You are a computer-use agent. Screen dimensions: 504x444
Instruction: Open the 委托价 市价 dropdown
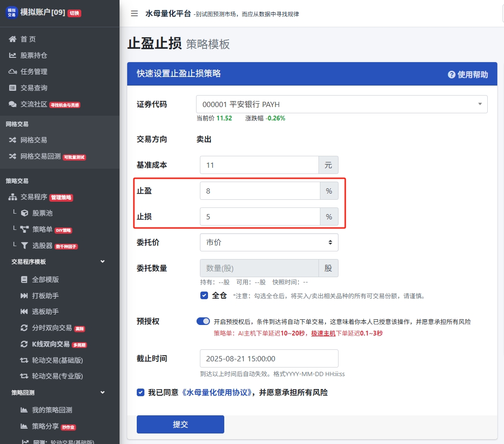click(269, 242)
